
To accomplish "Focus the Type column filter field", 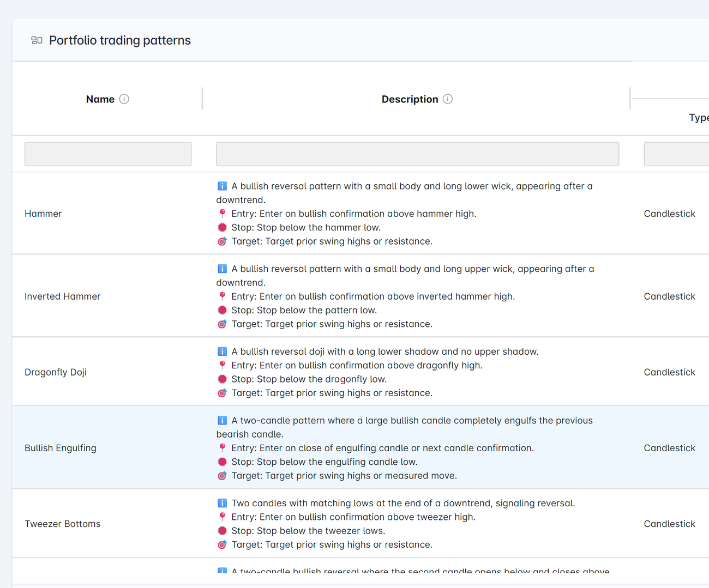I will [676, 154].
